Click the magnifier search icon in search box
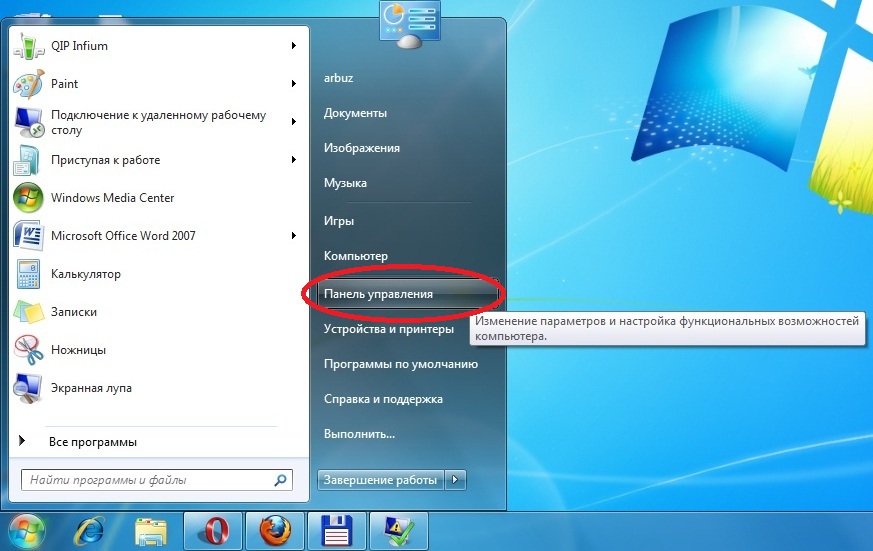This screenshot has width=873, height=551. (x=281, y=480)
